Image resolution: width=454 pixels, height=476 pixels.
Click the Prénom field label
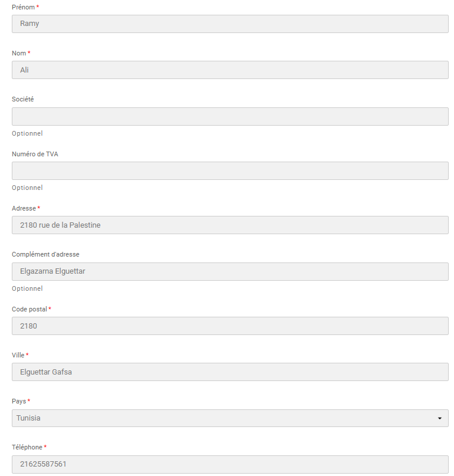[x=23, y=7]
